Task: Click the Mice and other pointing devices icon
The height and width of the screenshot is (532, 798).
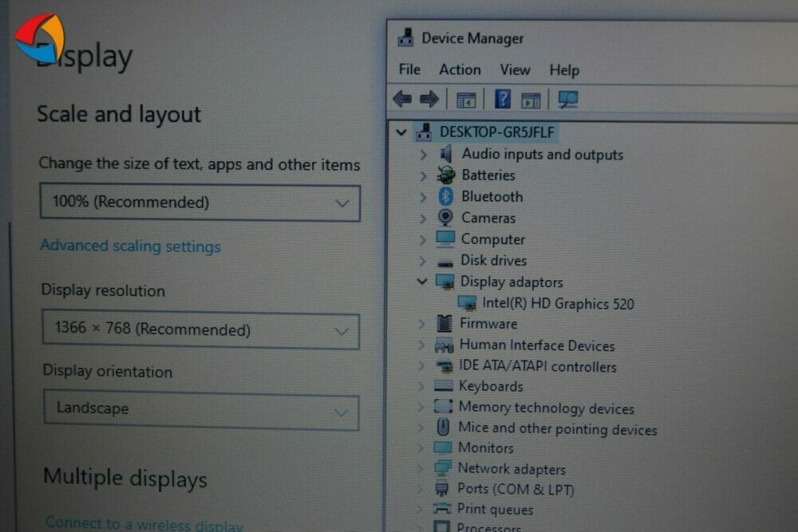Action: [x=443, y=427]
